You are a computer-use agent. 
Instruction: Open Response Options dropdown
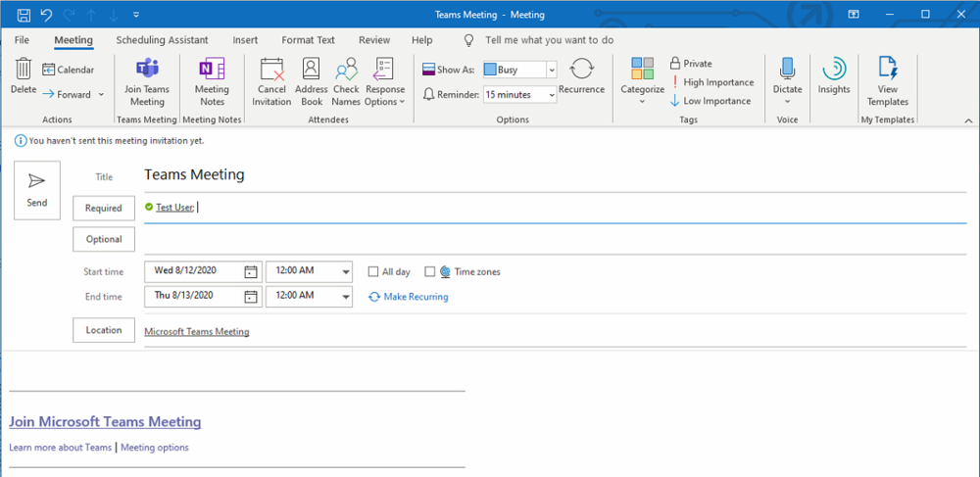pyautogui.click(x=385, y=82)
